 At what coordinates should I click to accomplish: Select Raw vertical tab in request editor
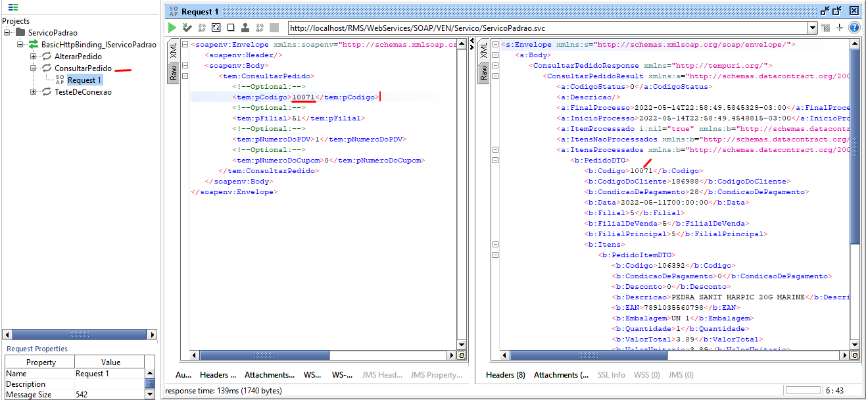[174, 72]
